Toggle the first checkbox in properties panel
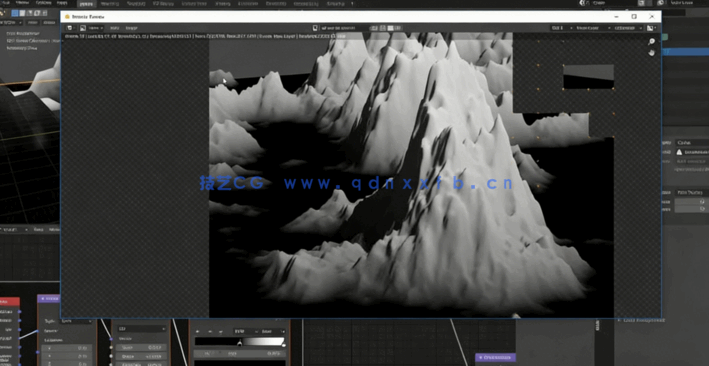709x366 pixels. tap(702, 202)
